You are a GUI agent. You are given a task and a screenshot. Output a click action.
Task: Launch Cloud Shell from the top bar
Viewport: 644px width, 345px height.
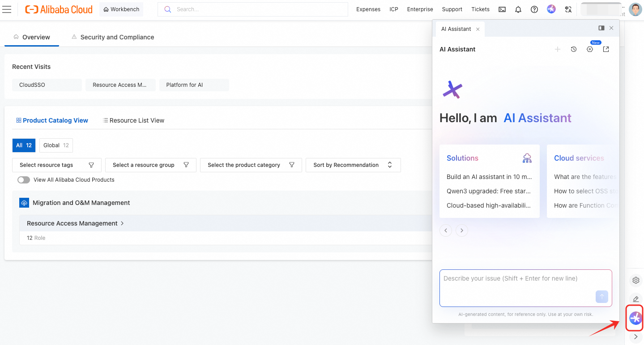[502, 9]
